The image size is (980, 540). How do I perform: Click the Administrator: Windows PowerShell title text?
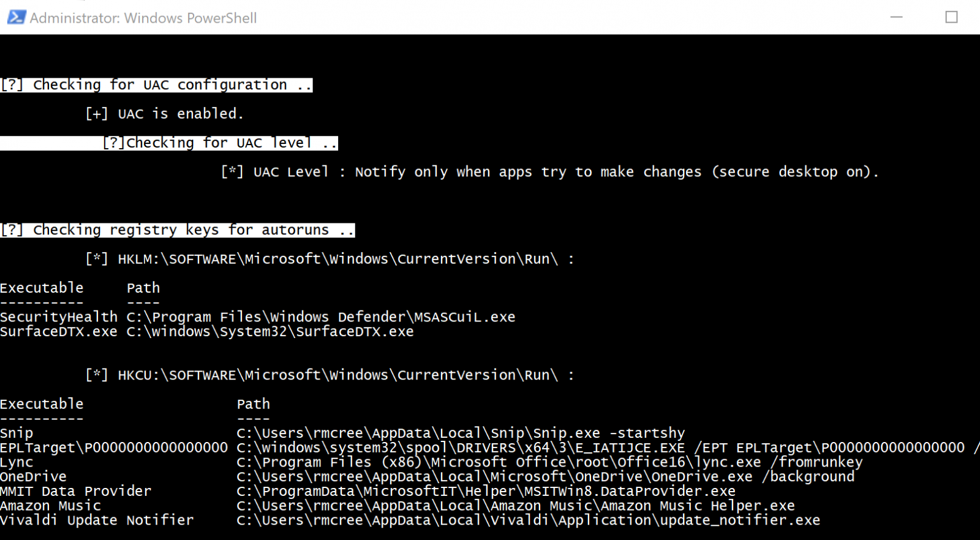(143, 18)
